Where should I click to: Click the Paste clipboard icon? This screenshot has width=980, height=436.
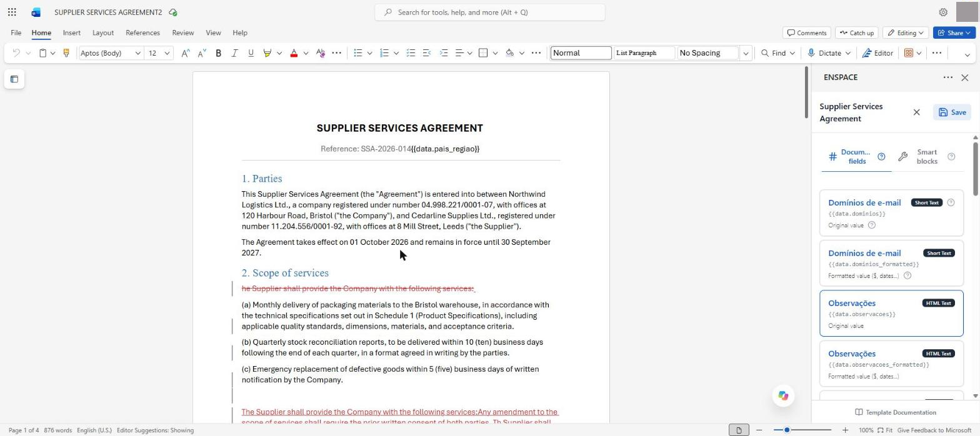point(42,53)
